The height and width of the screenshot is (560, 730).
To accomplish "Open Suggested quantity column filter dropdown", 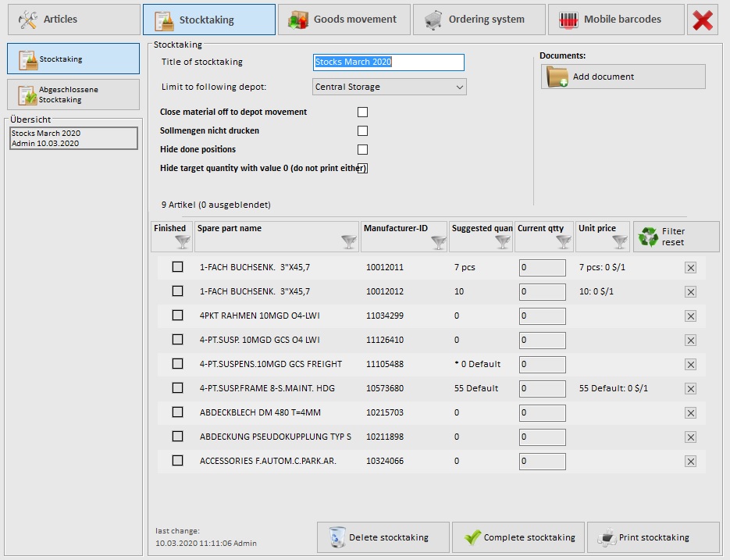I will (504, 242).
